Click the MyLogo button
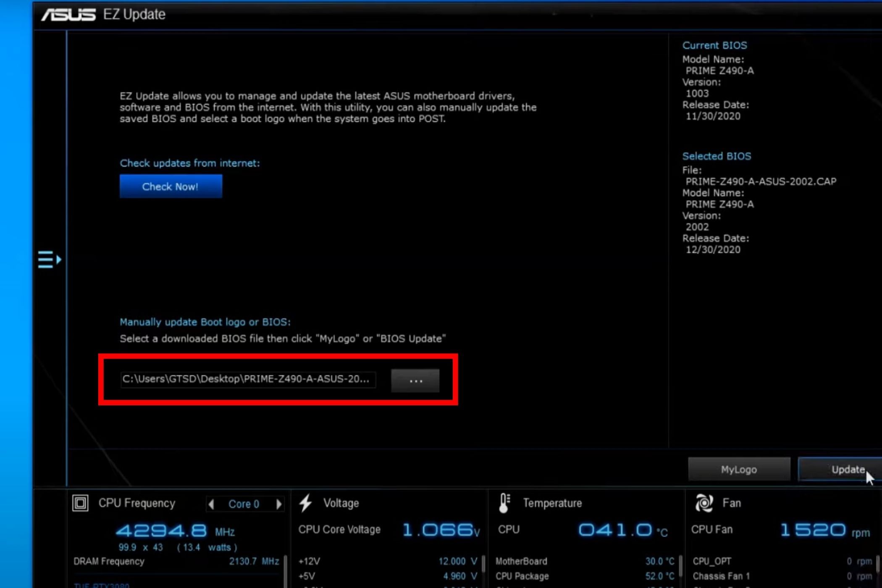882x588 pixels. (x=739, y=470)
